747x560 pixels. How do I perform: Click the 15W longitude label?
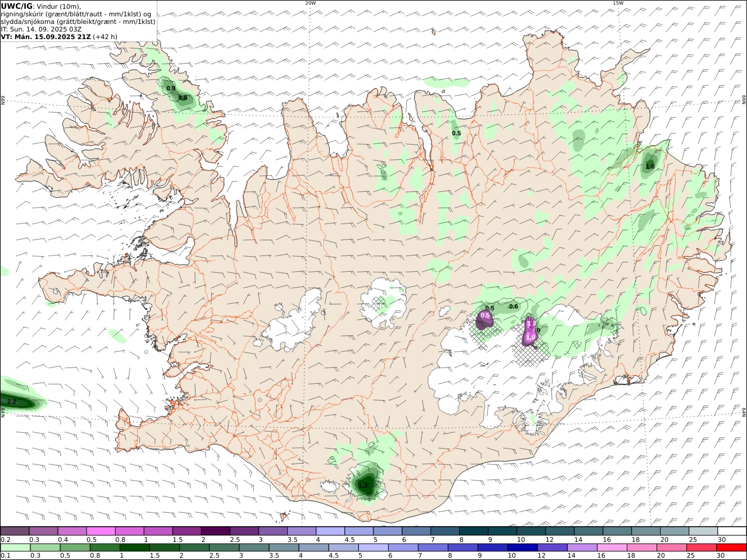(617, 3)
